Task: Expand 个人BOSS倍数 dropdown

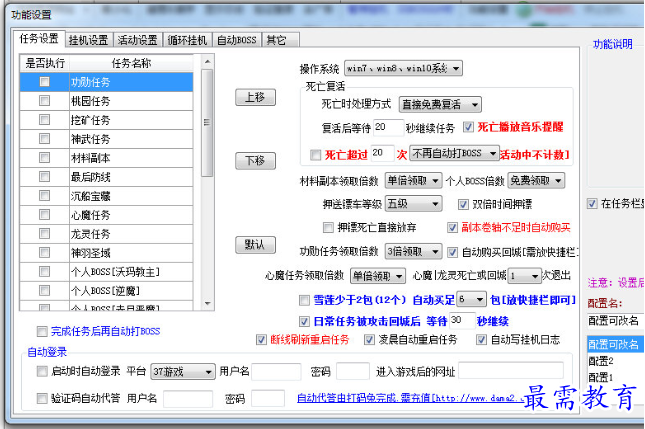Action: (x=536, y=181)
